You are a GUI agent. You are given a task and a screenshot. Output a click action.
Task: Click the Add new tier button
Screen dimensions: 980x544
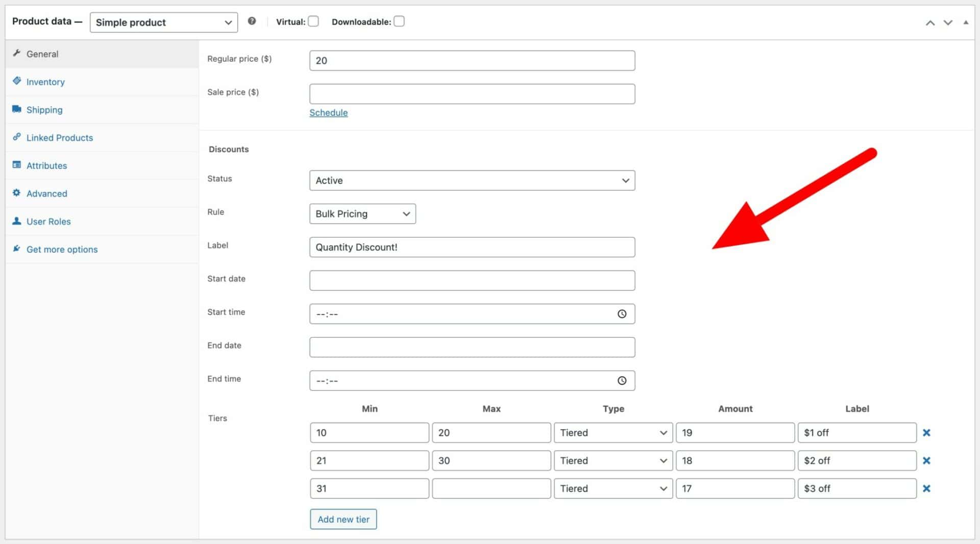coord(344,520)
